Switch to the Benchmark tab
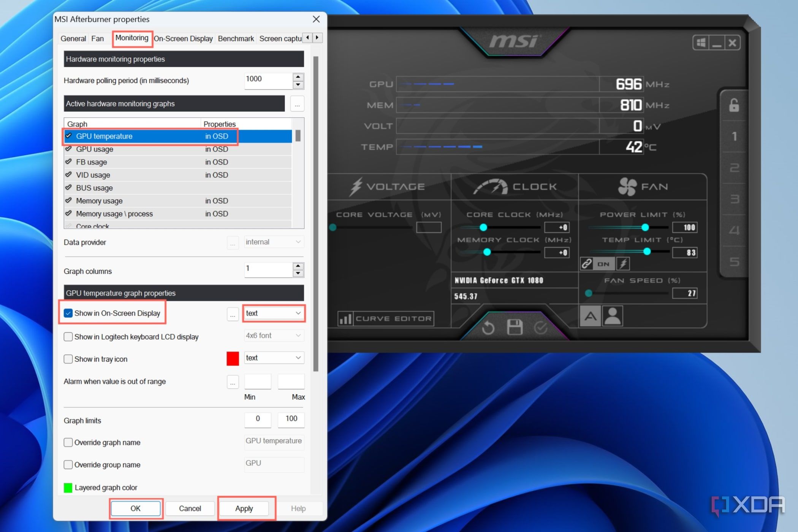The image size is (798, 532). click(236, 39)
